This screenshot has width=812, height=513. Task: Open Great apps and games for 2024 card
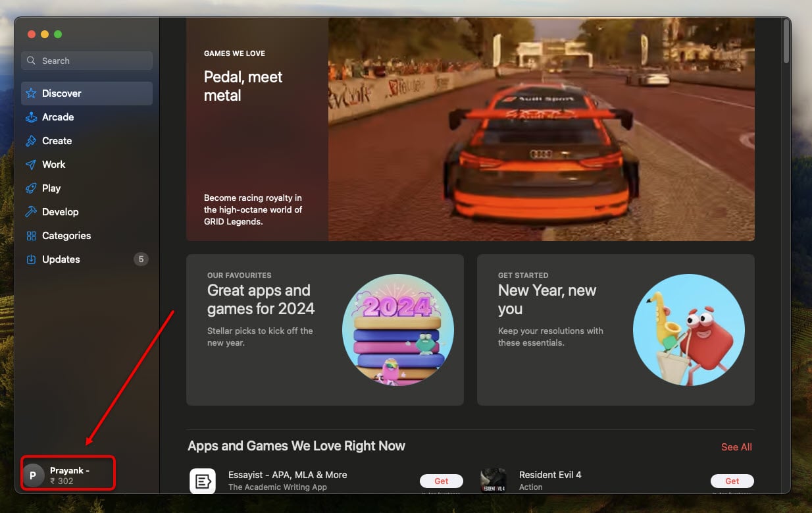325,330
